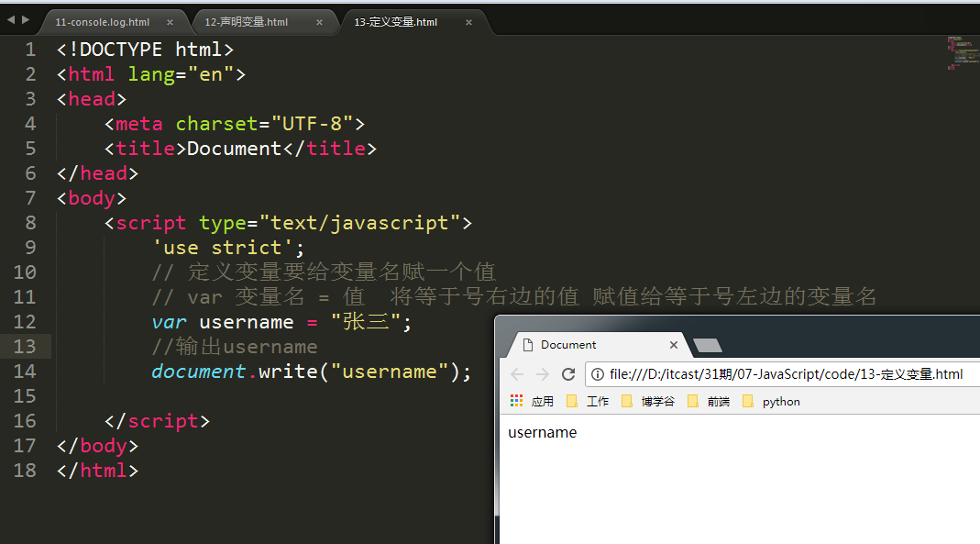Go back using Chrome's back arrow
The width and height of the screenshot is (980, 544).
517,374
